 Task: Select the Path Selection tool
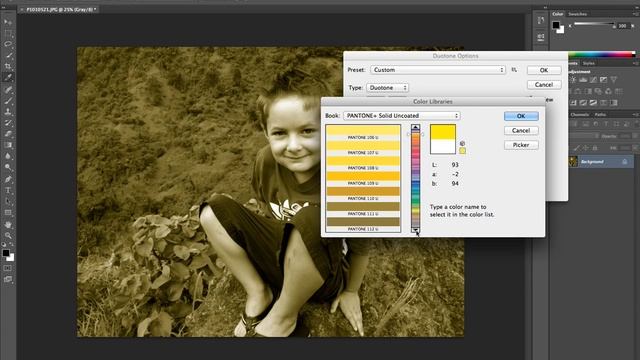click(x=8, y=201)
